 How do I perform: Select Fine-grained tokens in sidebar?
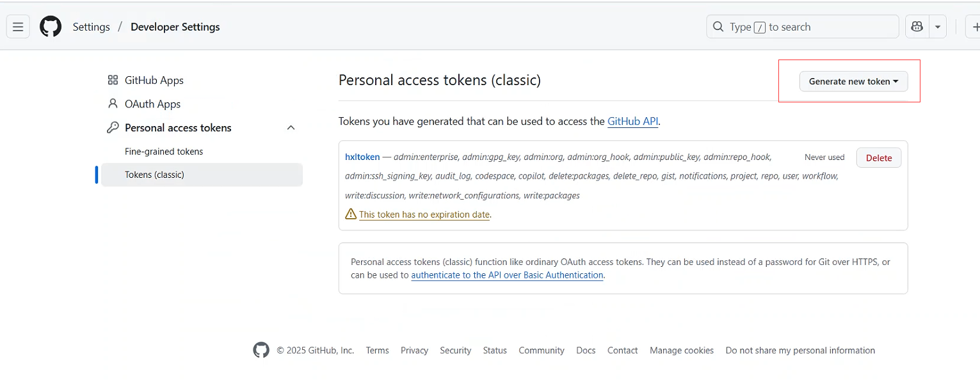click(164, 152)
